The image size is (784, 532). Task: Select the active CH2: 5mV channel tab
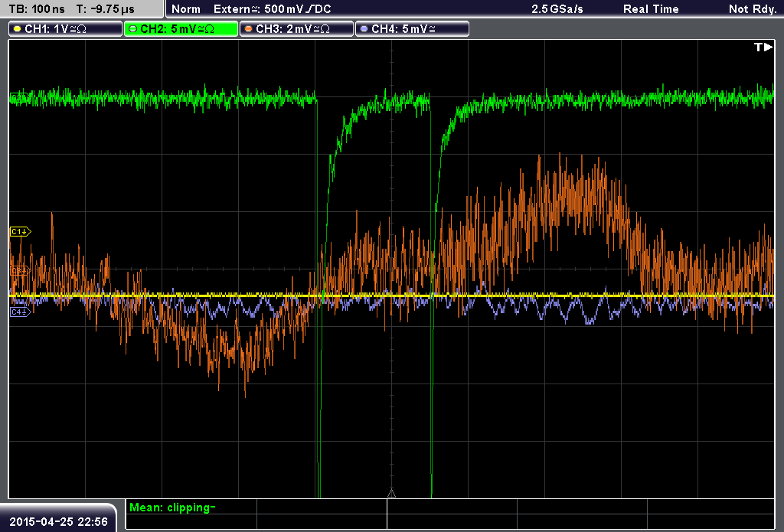(x=181, y=29)
